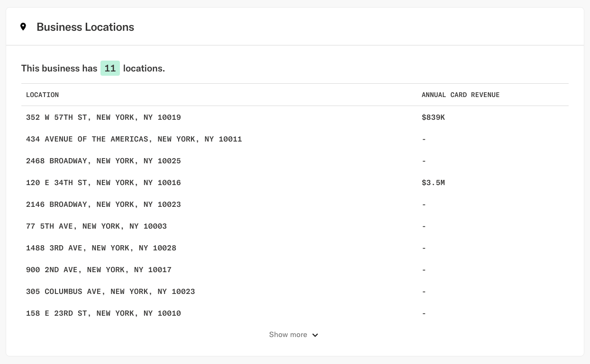This screenshot has height=364, width=590.
Task: Select the 77 5TH AVE location row
Action: click(96, 226)
